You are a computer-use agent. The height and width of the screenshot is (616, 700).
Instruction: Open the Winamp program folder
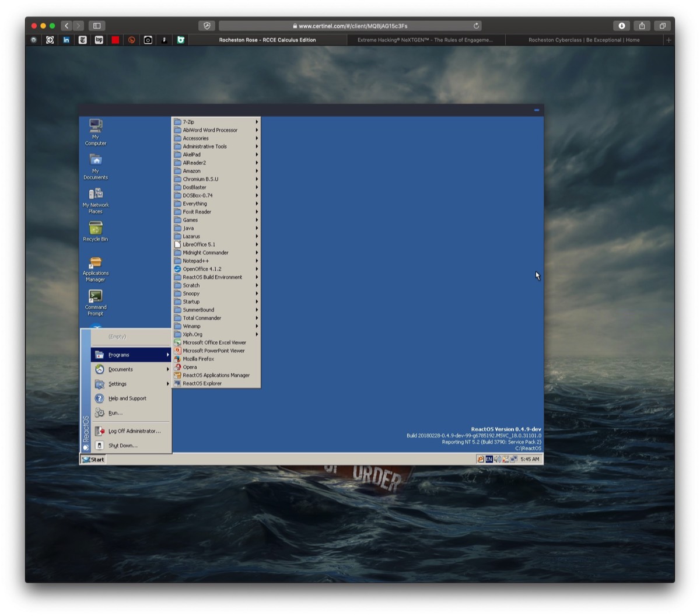click(x=216, y=326)
